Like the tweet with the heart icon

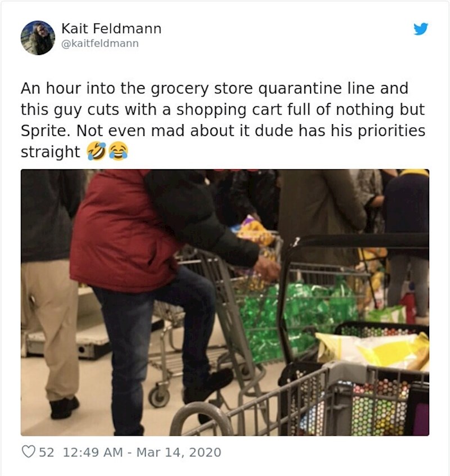click(x=28, y=452)
